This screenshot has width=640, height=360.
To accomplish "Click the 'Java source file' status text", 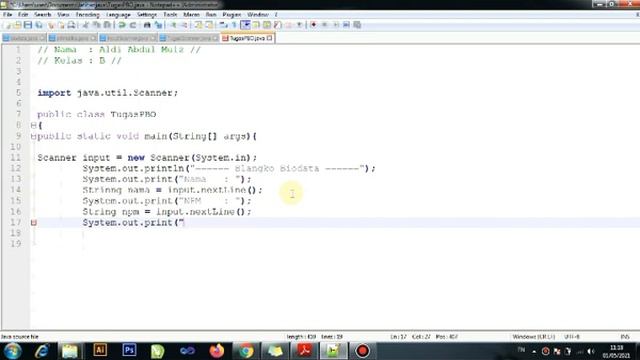I will coord(20,337).
